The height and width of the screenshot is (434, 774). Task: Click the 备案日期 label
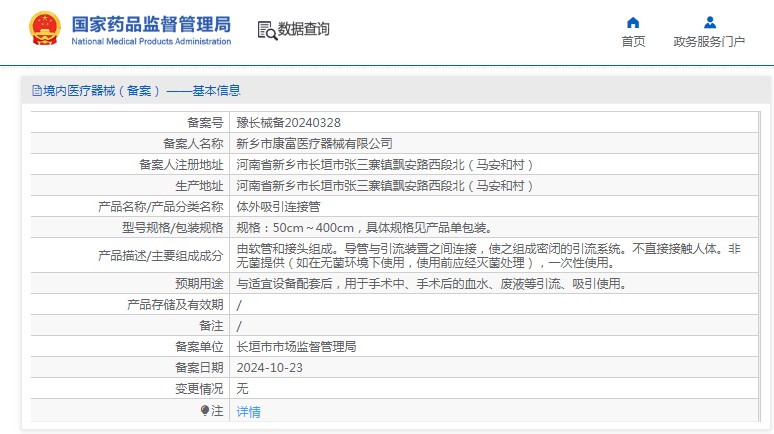[199, 368]
